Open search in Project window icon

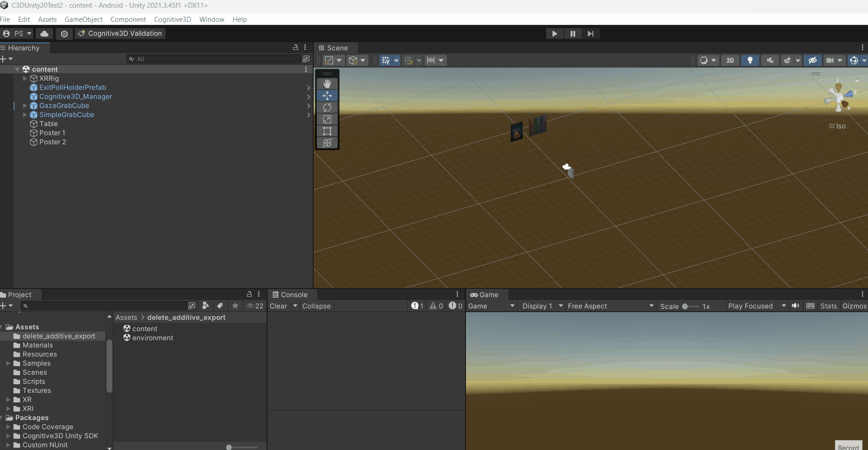192,306
